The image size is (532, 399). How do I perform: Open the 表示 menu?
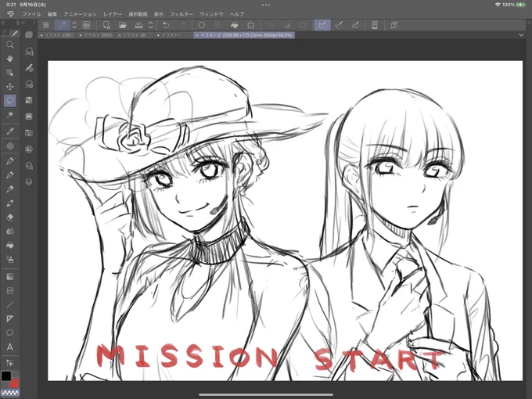point(159,14)
